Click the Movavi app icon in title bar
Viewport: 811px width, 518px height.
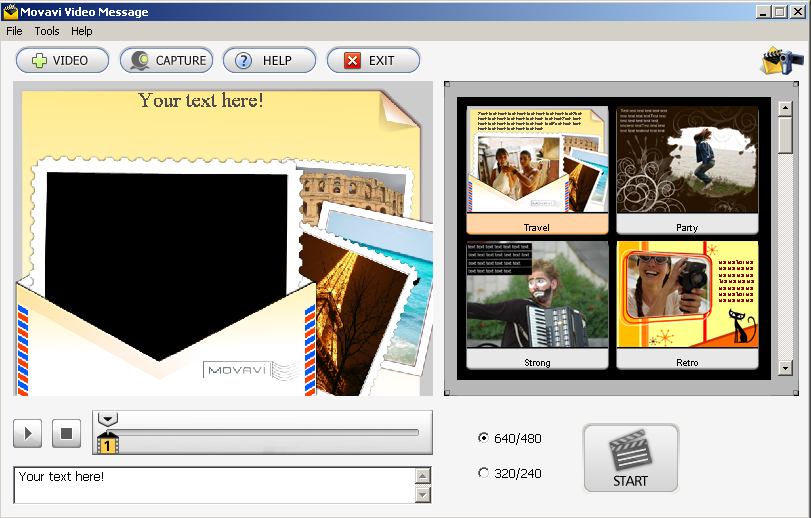coord(10,11)
